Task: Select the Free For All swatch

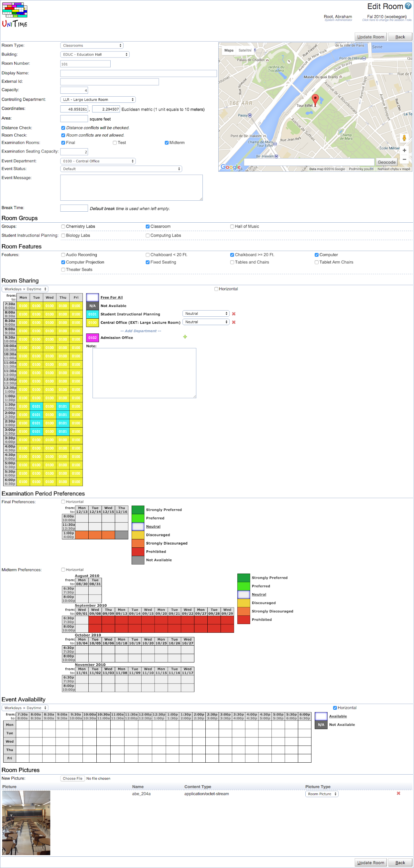Action: click(x=93, y=297)
